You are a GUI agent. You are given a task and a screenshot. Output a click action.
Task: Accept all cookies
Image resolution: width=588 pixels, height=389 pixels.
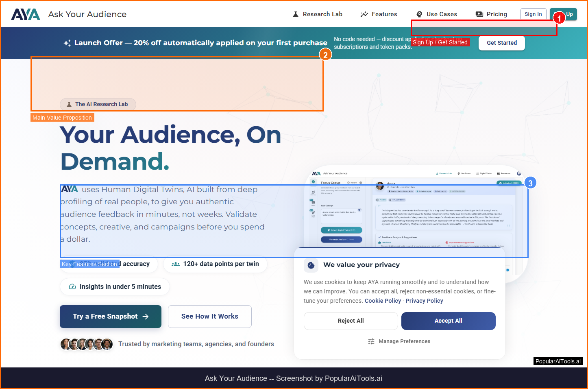click(x=448, y=321)
